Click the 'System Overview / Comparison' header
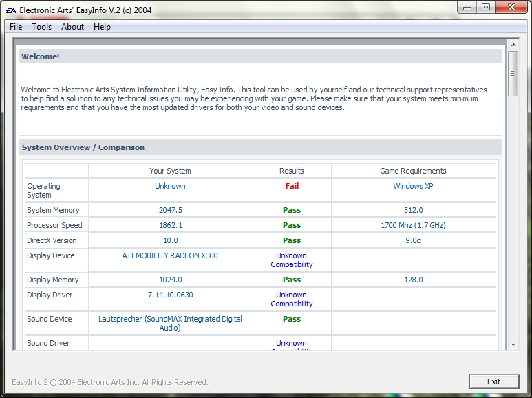532x398 pixels. [x=260, y=147]
